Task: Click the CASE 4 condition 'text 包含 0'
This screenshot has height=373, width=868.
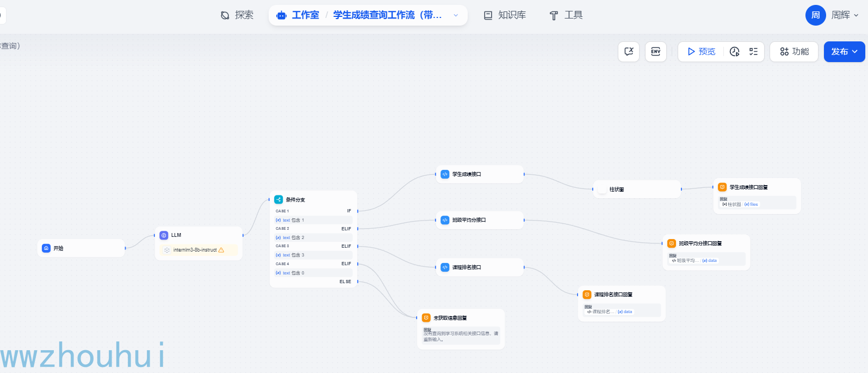Action: point(314,273)
